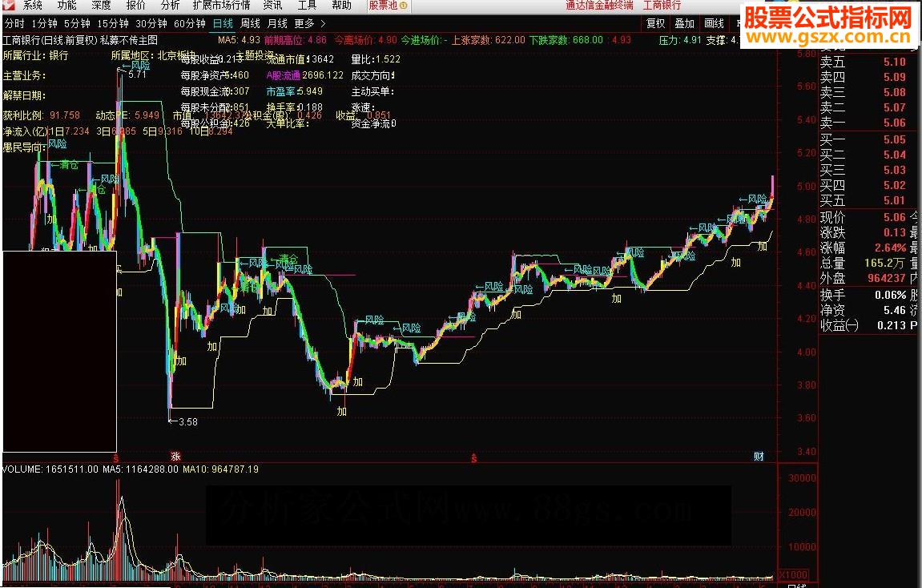Click the 今离场价: 4.90 value
The width and height of the screenshot is (922, 588).
(366, 40)
